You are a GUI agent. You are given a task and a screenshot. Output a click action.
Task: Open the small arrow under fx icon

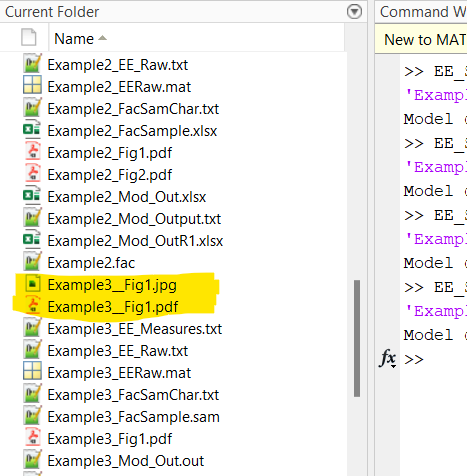tap(394, 366)
